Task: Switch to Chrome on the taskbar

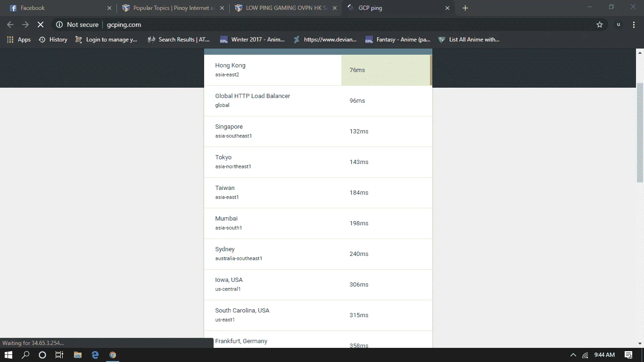Action: point(113,355)
